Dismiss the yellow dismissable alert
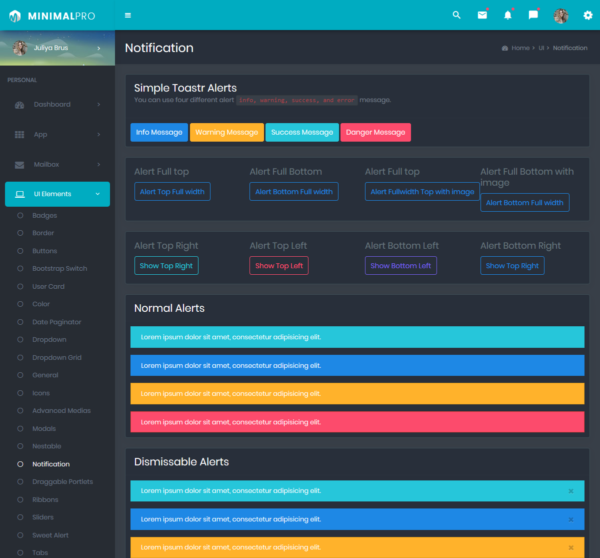Image resolution: width=600 pixels, height=558 pixels. click(x=571, y=548)
